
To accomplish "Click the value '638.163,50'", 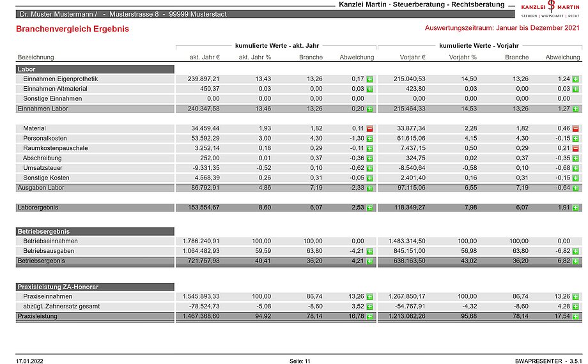I will (409, 261).
